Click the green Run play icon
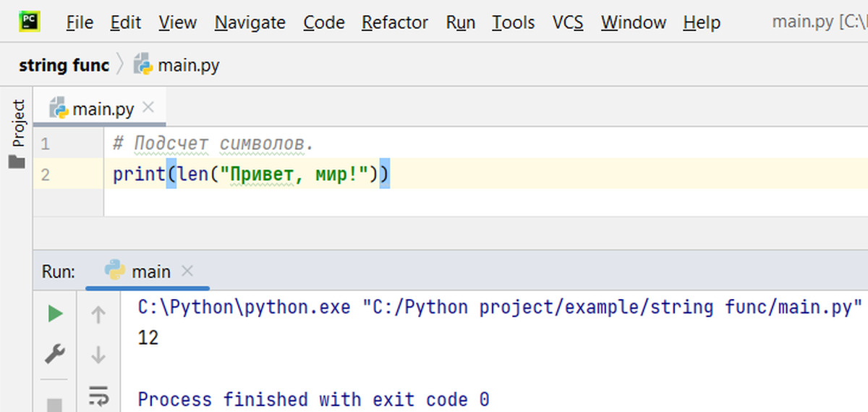Image resolution: width=868 pixels, height=412 pixels. pyautogui.click(x=55, y=314)
